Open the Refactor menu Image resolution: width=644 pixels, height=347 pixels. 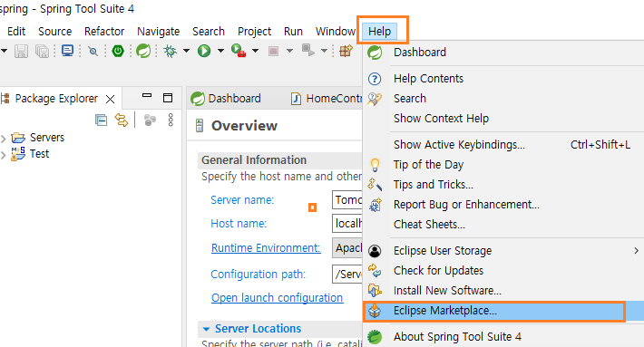pyautogui.click(x=104, y=31)
